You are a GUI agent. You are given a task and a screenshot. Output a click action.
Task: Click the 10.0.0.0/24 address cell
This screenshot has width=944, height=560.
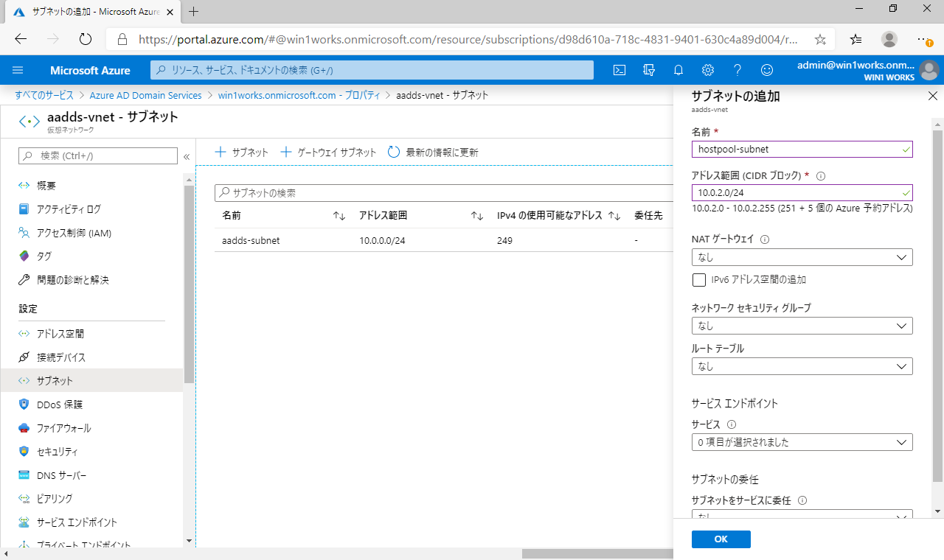pyautogui.click(x=382, y=240)
